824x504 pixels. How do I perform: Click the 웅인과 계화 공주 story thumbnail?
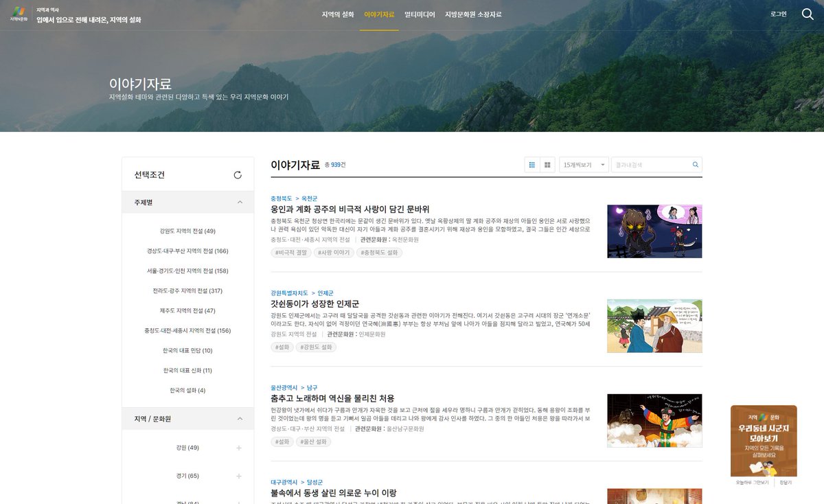pos(654,231)
